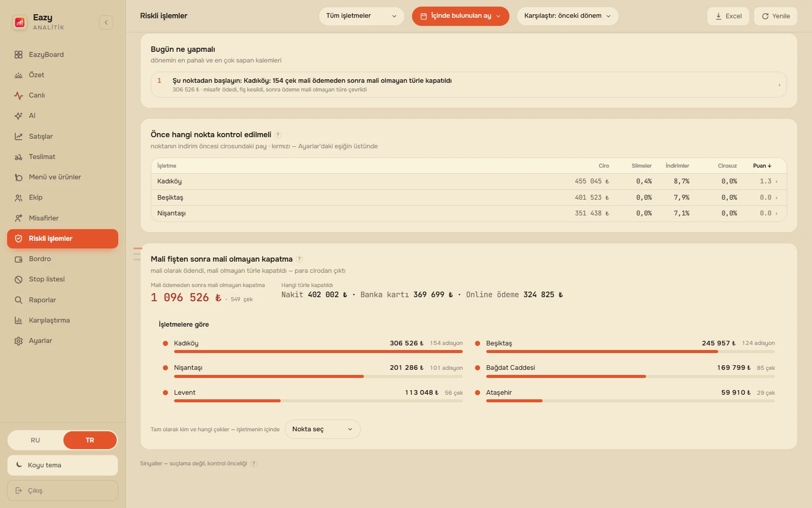The width and height of the screenshot is (812, 508).
Task: Open Kadıköy row with score 1.3
Action: [468, 181]
